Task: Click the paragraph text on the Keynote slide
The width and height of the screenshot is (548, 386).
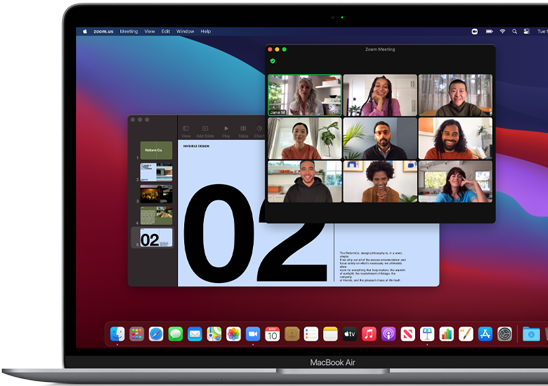Action: coord(373,266)
